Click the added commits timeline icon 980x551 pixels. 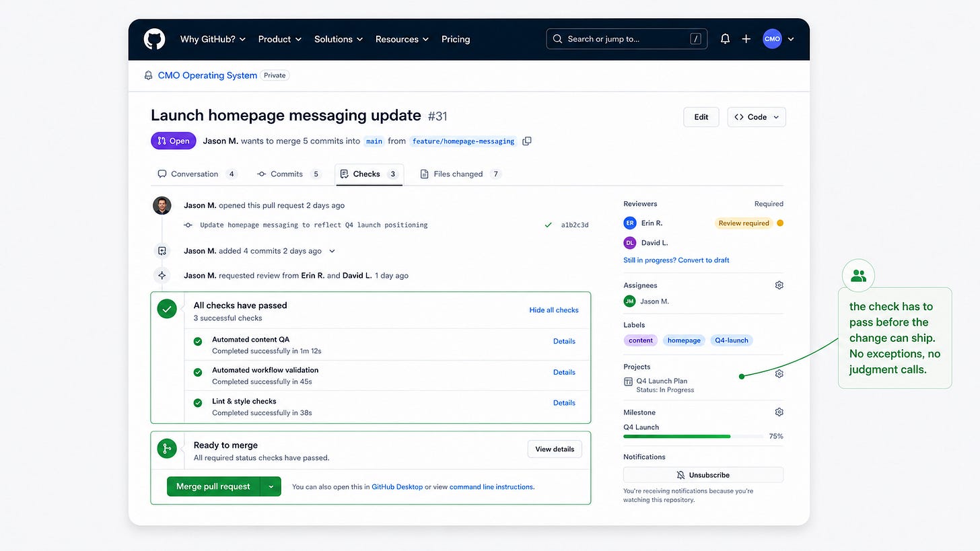pyautogui.click(x=162, y=251)
